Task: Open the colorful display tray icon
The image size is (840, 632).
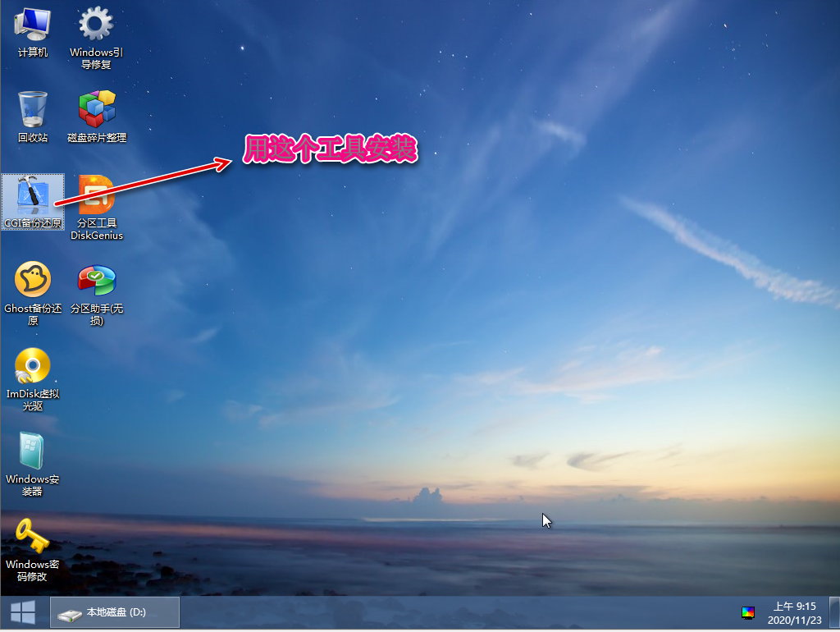Action: coord(748,612)
